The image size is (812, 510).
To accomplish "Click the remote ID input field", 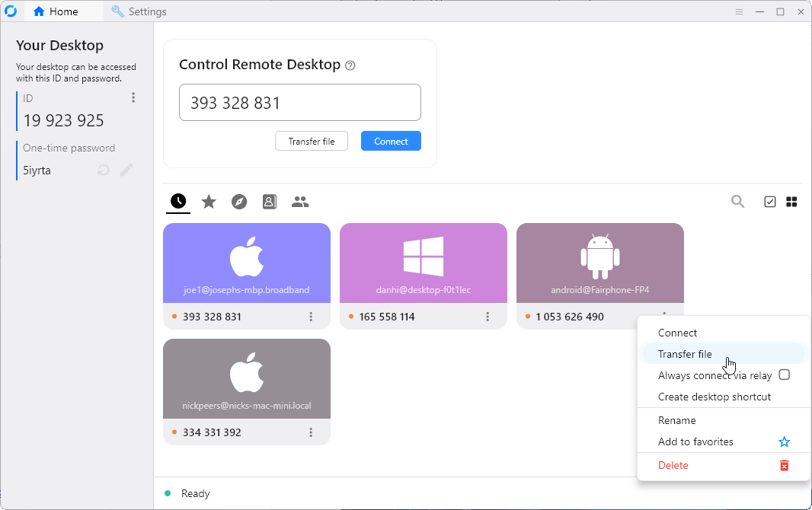I will 300,102.
